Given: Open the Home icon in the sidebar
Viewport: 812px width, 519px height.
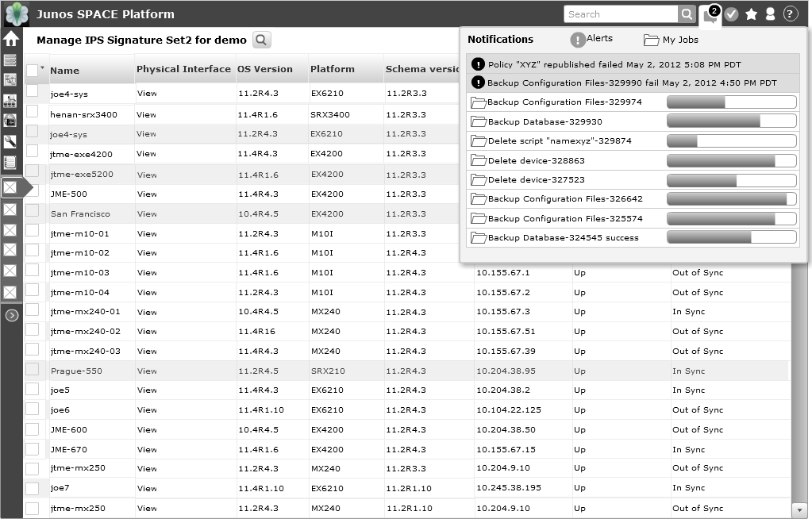Looking at the screenshot, I should 11,38.
